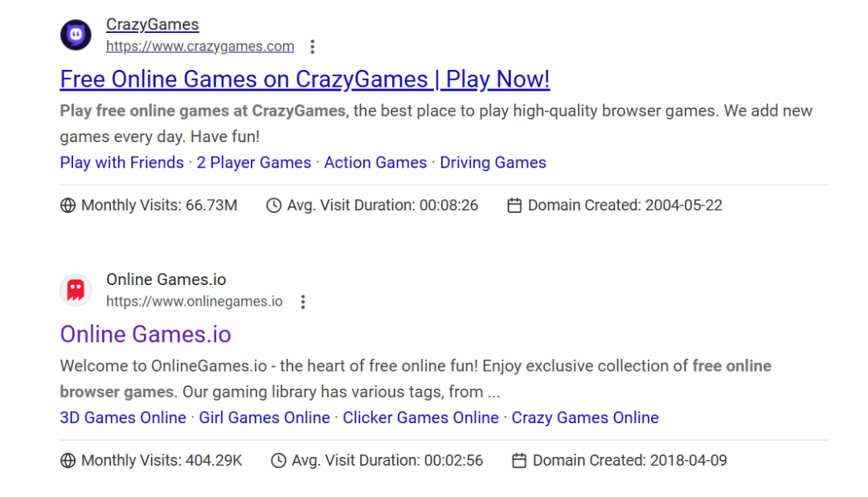Click the CrazyGames site name link
This screenshot has width=868, height=497.
point(152,24)
